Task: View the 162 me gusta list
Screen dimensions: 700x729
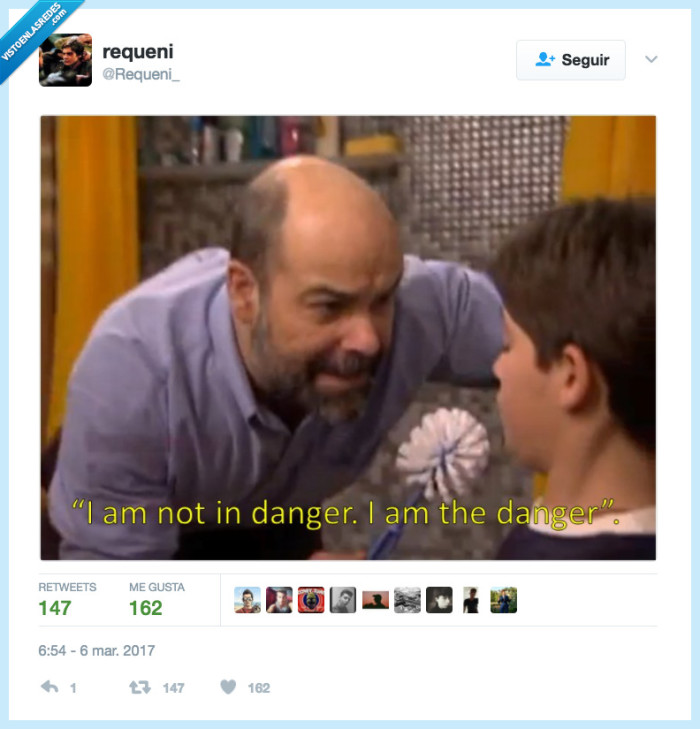Action: (x=157, y=600)
